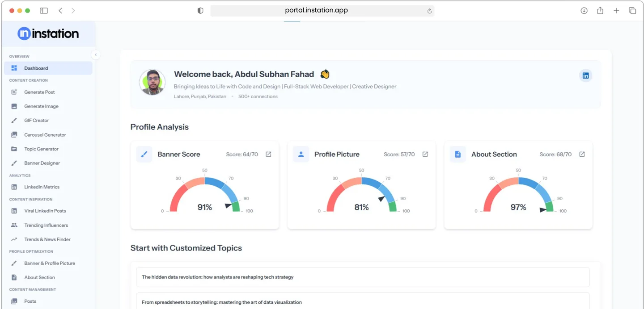
Task: Click the portal.instation.app address bar
Action: click(x=322, y=11)
